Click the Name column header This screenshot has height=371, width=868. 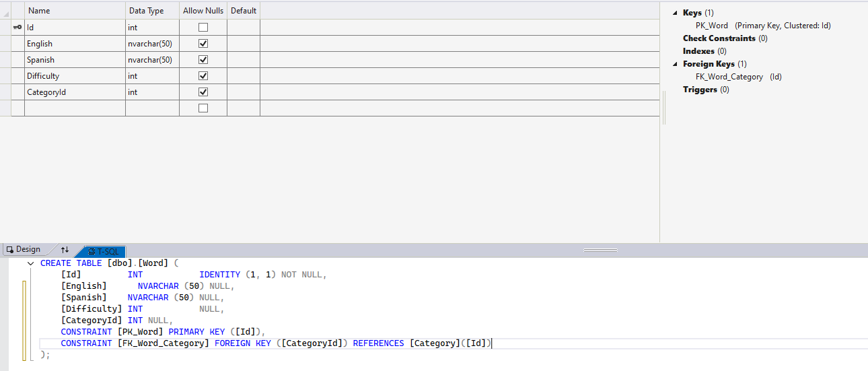pos(75,11)
